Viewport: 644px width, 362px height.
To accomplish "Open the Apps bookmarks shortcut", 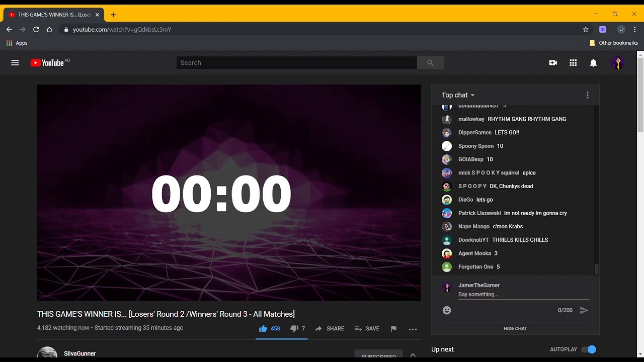I will (x=17, y=43).
